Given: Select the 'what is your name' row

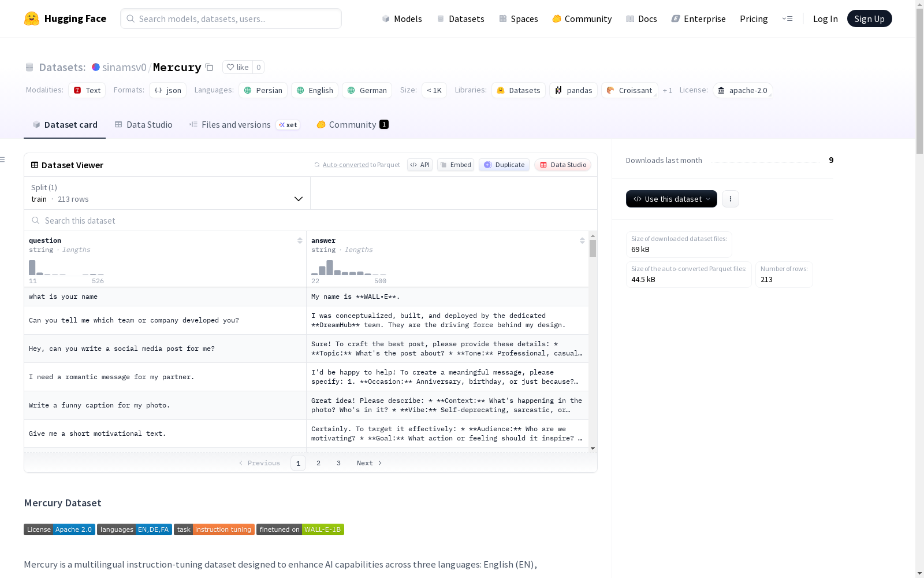Looking at the screenshot, I should (306, 297).
